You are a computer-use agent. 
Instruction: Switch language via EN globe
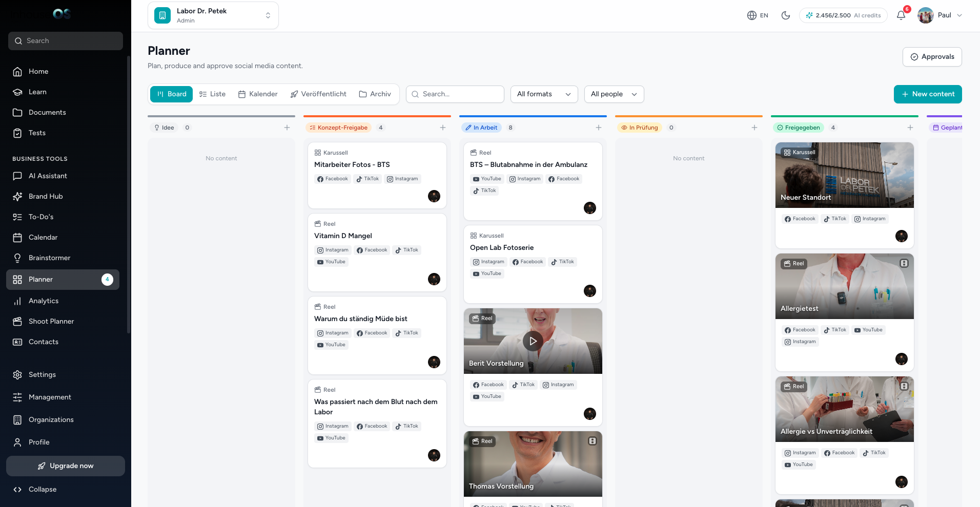758,15
